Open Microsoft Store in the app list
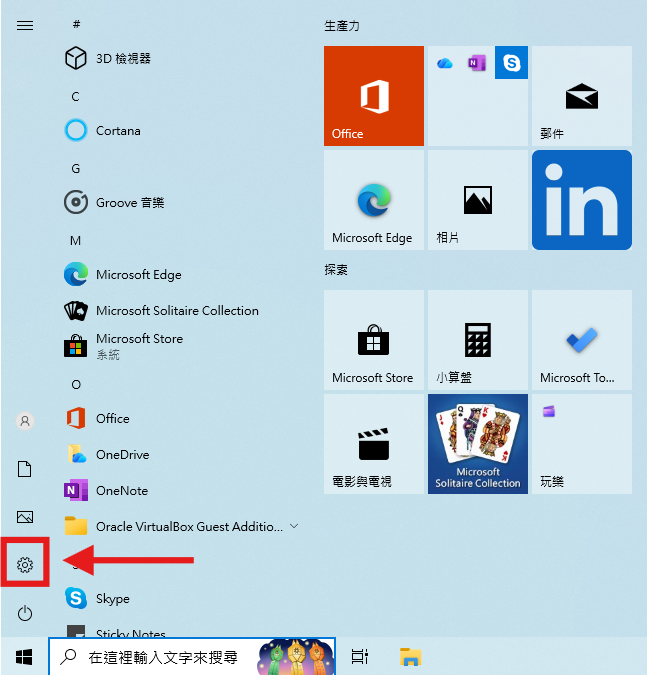 pyautogui.click(x=124, y=346)
